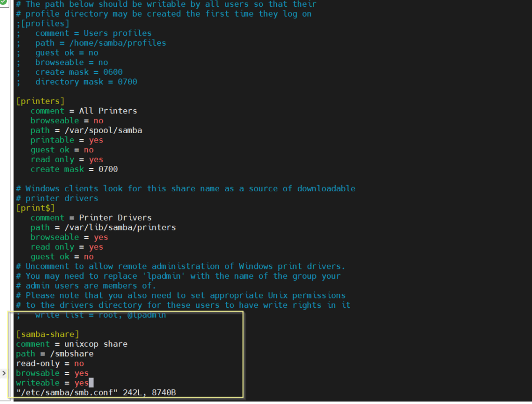Click 'guest ok = no' under [printers]
Screen dimensions: 532x404
point(62,150)
